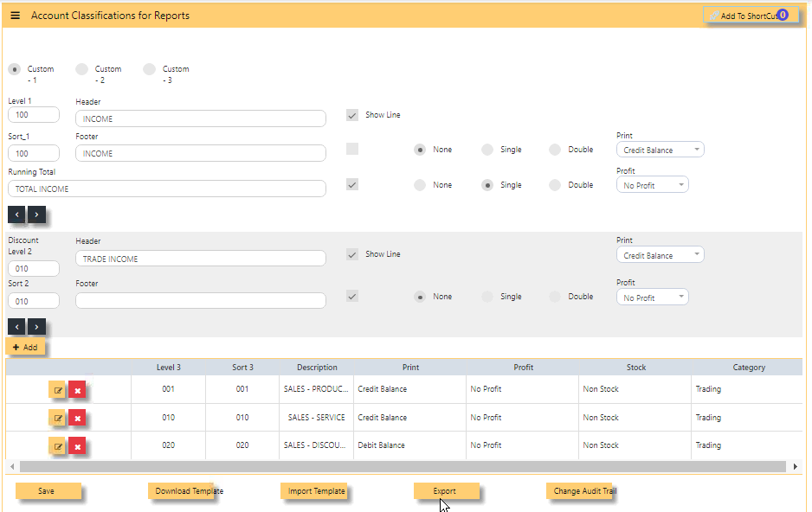Screen dimensions: 812x512
Task: Click the Category column header
Action: point(749,368)
